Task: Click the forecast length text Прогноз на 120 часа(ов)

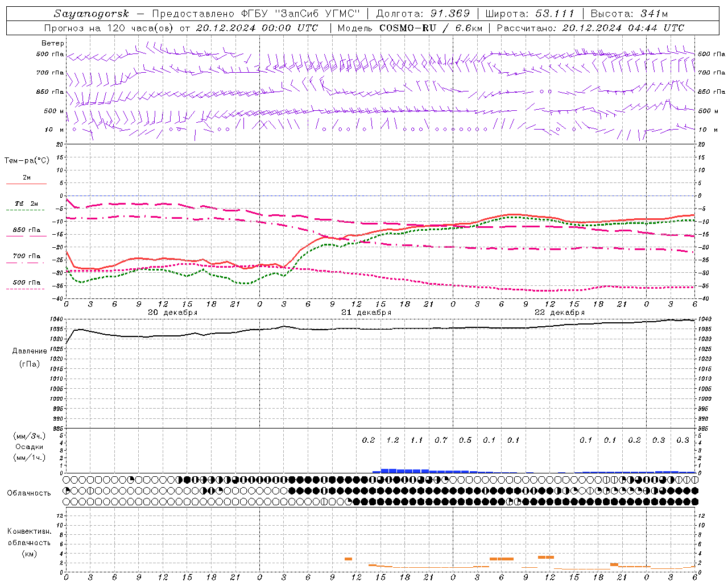Action: point(110,28)
